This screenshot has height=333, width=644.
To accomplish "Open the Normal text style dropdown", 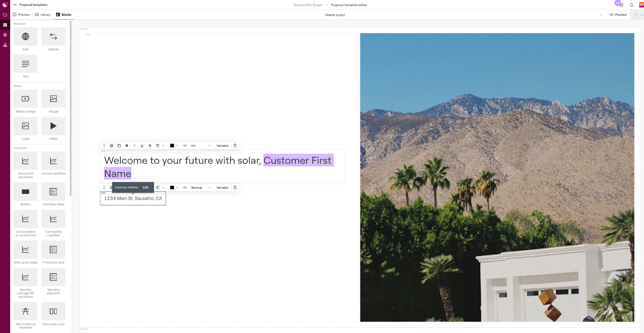I will pos(201,188).
